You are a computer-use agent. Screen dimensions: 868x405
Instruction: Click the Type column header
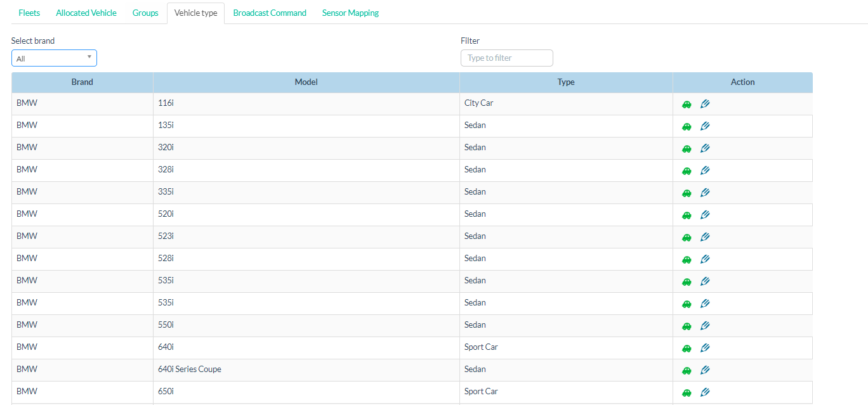pyautogui.click(x=565, y=82)
